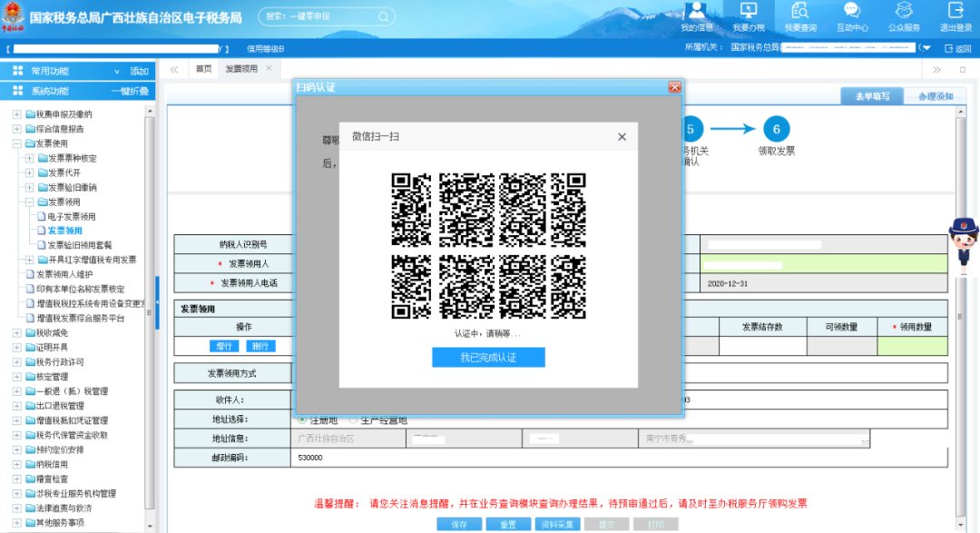Switch to the 发票领用 tab

pos(241,69)
